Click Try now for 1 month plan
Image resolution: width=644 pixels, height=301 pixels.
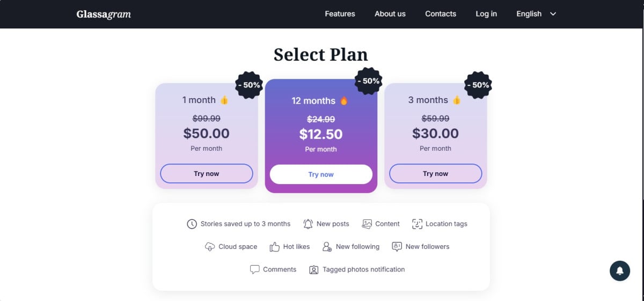(207, 174)
